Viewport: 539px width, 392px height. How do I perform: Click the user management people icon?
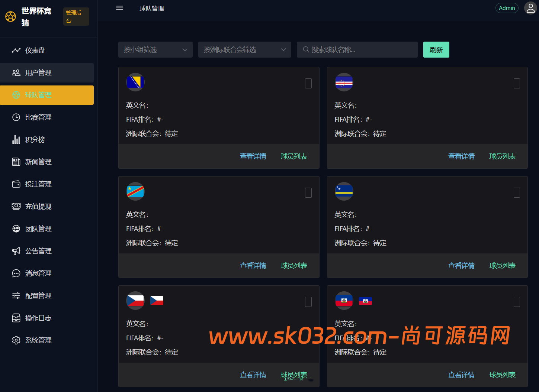click(x=16, y=72)
